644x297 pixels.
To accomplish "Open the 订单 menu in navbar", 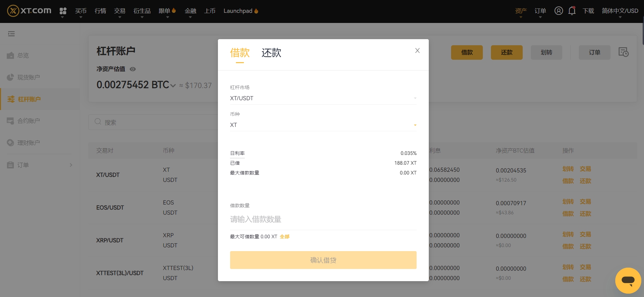I will coord(540,11).
